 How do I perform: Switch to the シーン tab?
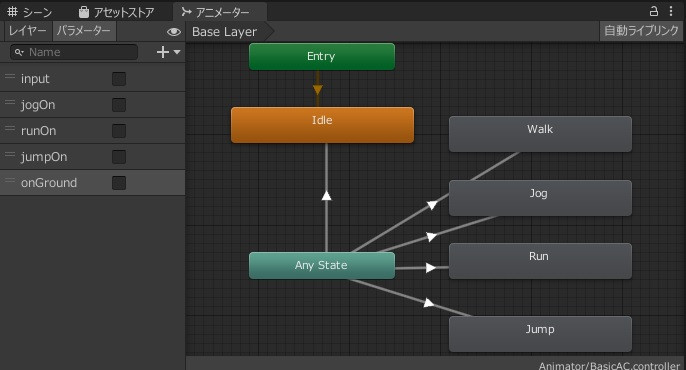[x=30, y=12]
